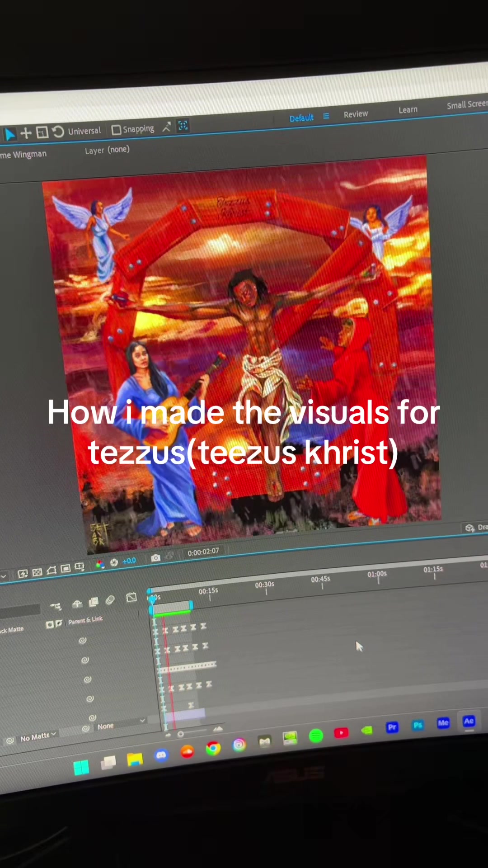Viewport: 488px width, 868px height.
Task: Click the 00:15s mark on time ruler
Action: click(208, 591)
